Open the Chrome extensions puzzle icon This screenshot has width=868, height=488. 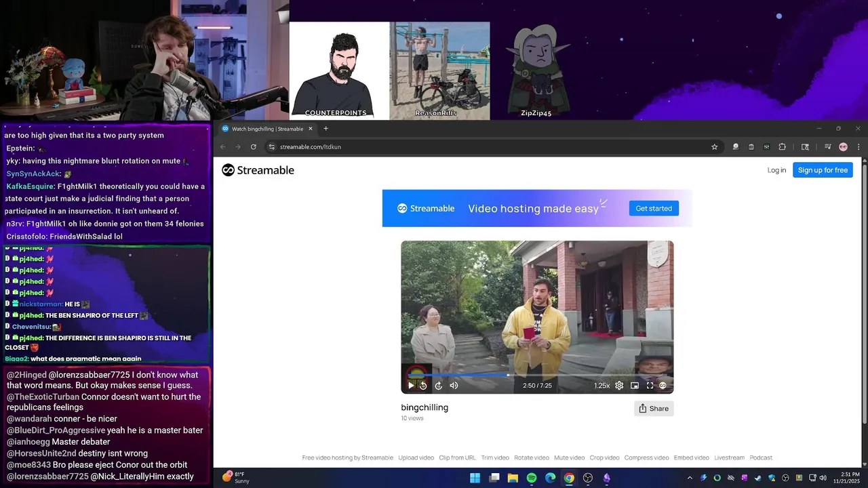pos(782,147)
